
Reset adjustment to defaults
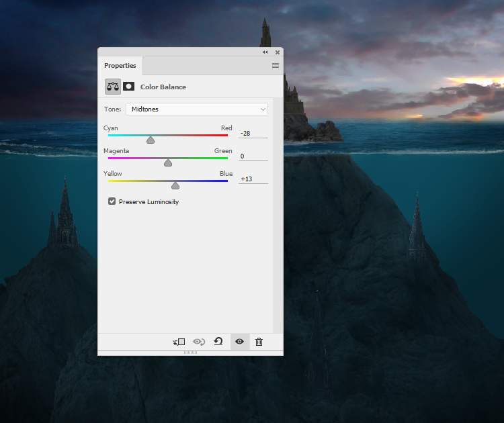point(218,341)
